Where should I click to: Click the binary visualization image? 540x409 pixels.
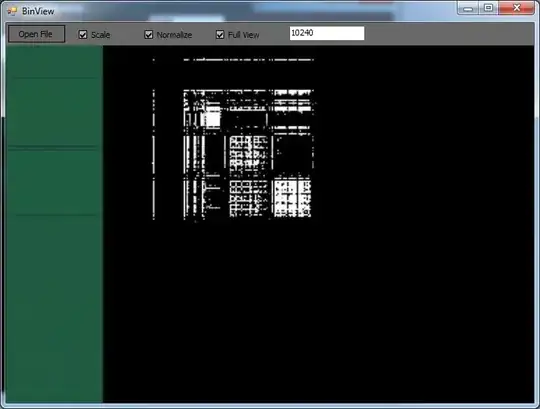319,224
